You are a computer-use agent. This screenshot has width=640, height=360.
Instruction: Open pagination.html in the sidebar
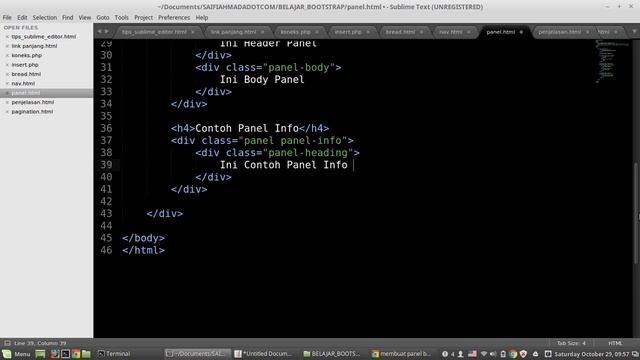32,112
